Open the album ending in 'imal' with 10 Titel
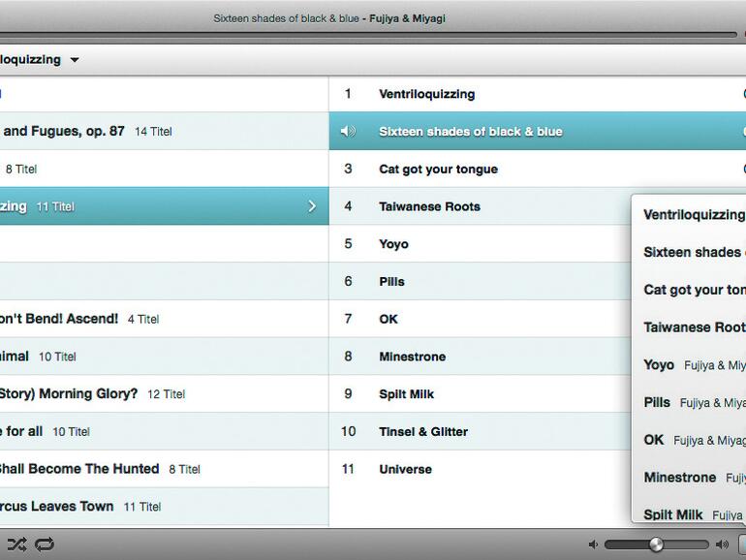This screenshot has width=746, height=560. 164,357
